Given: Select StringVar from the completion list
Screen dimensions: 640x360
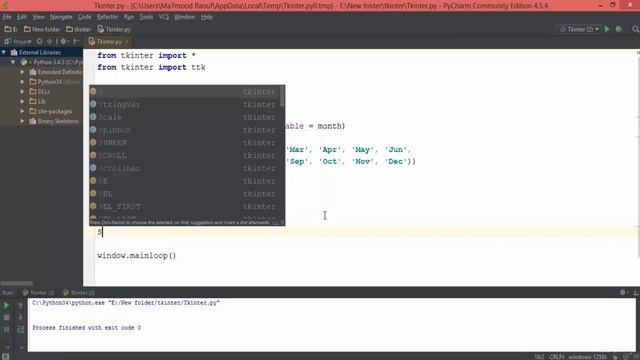Looking at the screenshot, I should click(x=187, y=104).
